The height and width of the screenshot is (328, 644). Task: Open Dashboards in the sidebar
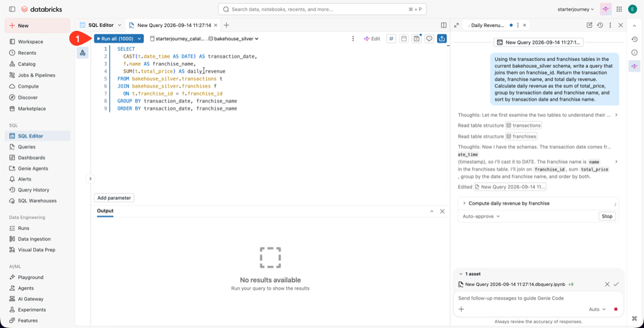[31, 158]
